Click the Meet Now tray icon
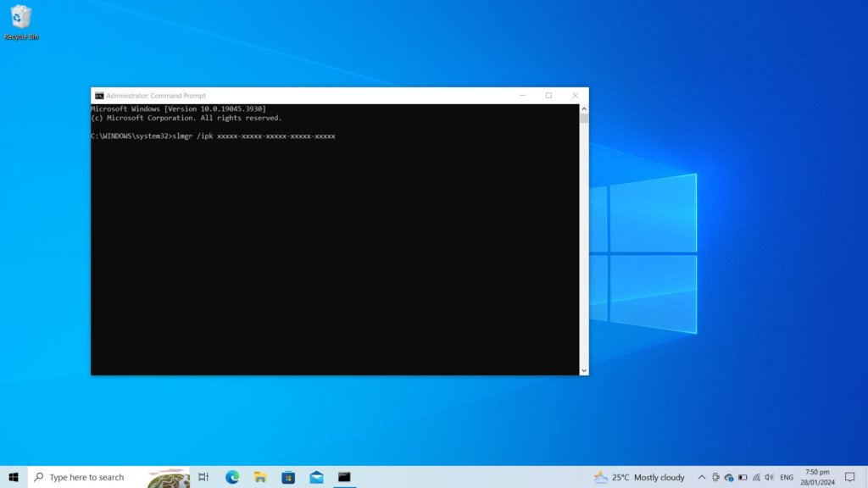This screenshot has height=488, width=868. click(x=715, y=477)
